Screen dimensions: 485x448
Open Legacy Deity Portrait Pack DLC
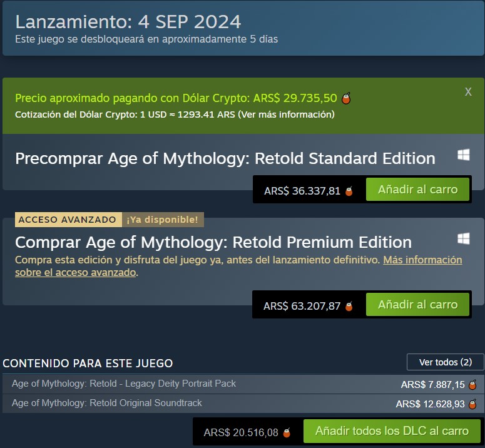(124, 384)
